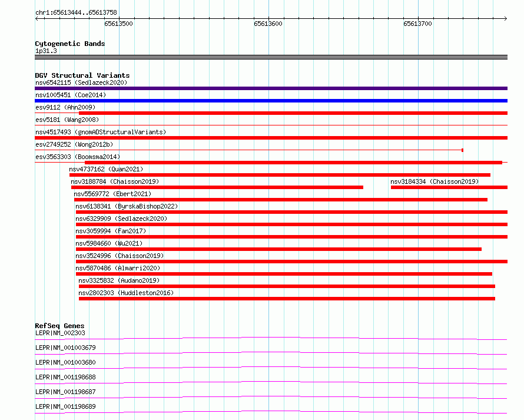Screen dimensions: 524x420
Task: Open nsv4517493 gnomADStructuralVariants entry
Action: coord(101,132)
